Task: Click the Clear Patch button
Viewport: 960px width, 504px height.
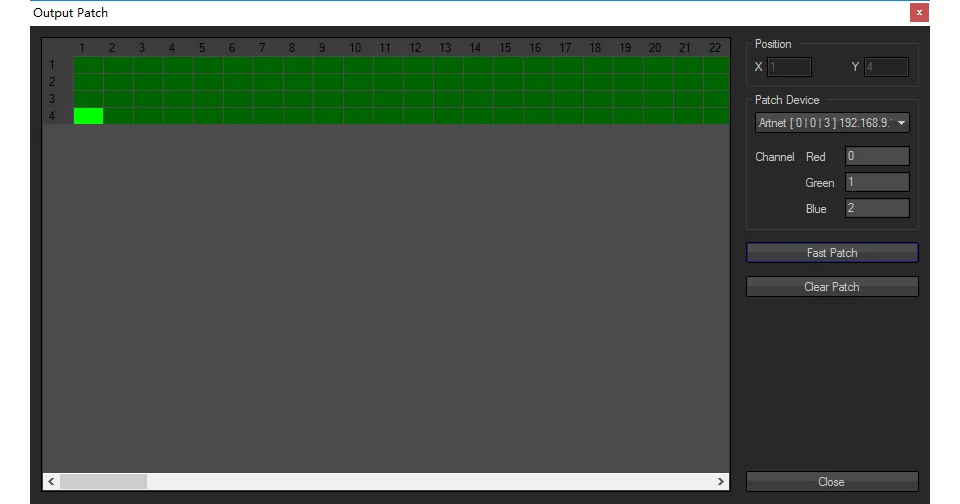Action: coord(831,287)
